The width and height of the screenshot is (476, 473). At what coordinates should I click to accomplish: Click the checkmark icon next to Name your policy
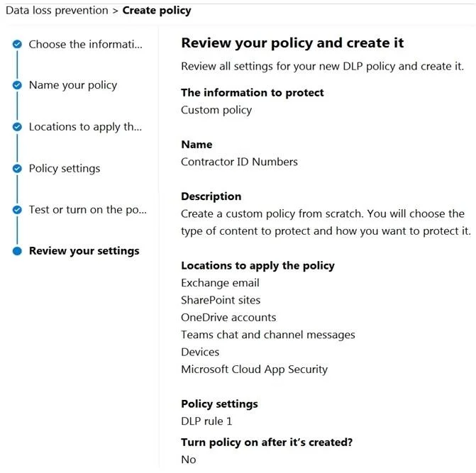17,85
